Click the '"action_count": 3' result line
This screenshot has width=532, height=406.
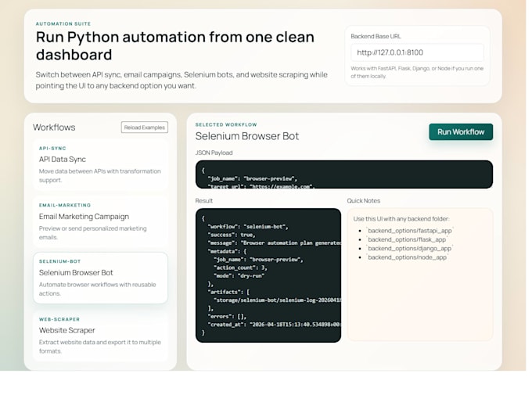(240, 268)
